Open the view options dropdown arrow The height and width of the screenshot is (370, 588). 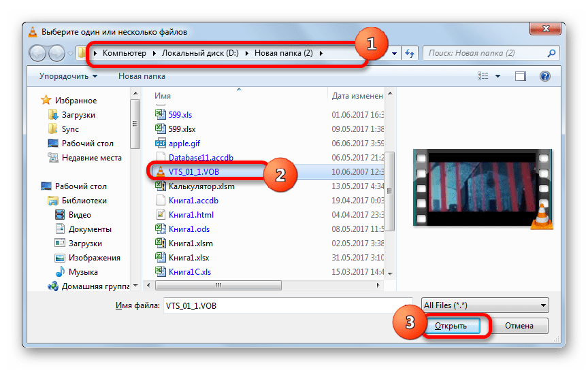click(x=497, y=76)
